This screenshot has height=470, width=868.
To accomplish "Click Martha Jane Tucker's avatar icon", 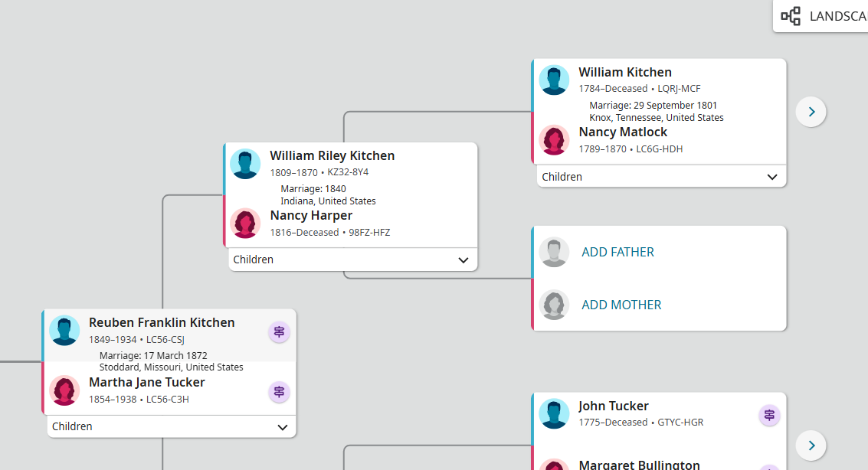I will (64, 390).
